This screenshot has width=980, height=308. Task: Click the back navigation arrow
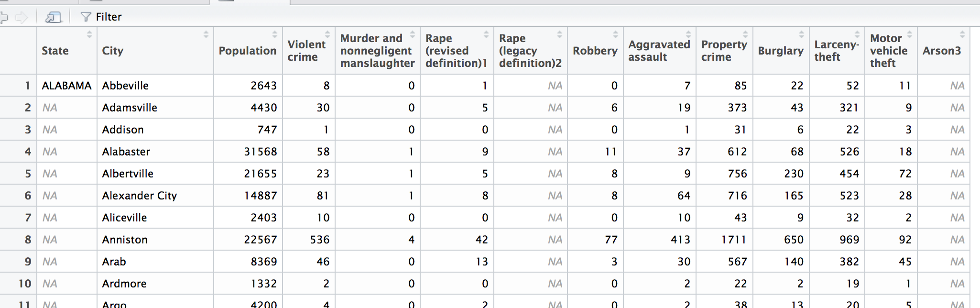pyautogui.click(x=4, y=18)
